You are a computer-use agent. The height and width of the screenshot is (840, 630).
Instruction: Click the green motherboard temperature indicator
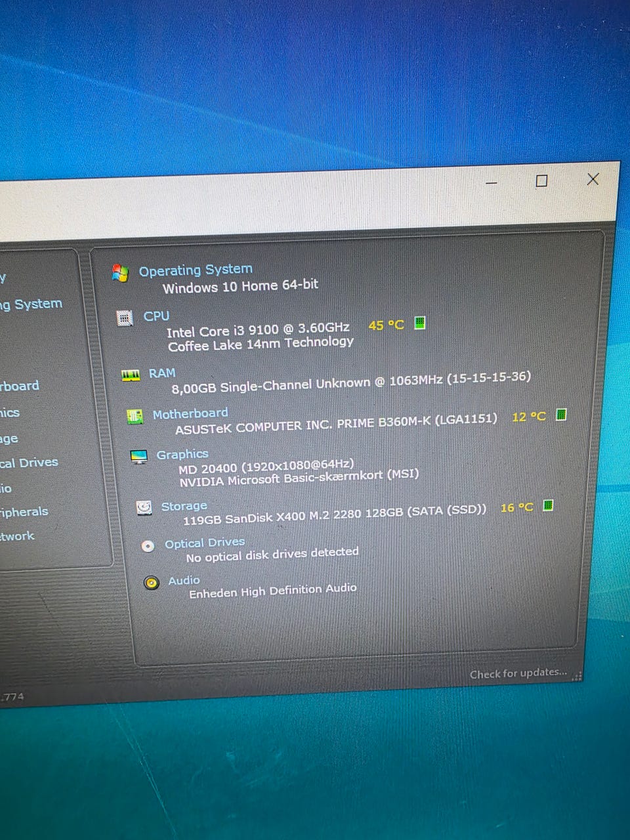pyautogui.click(x=561, y=414)
